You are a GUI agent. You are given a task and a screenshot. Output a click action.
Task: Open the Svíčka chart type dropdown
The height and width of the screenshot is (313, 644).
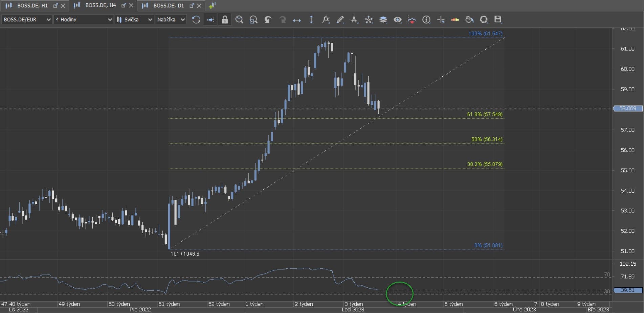[x=134, y=20]
